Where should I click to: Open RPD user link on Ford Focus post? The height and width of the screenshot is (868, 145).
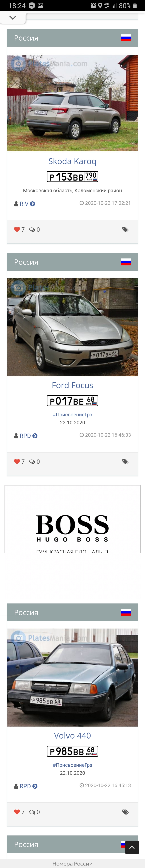25,436
